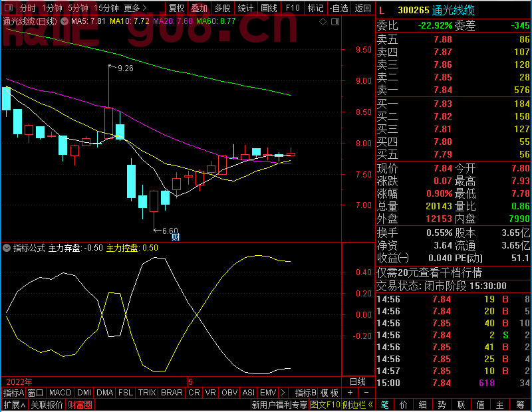Click the L icon beside stock code

click(x=382, y=11)
